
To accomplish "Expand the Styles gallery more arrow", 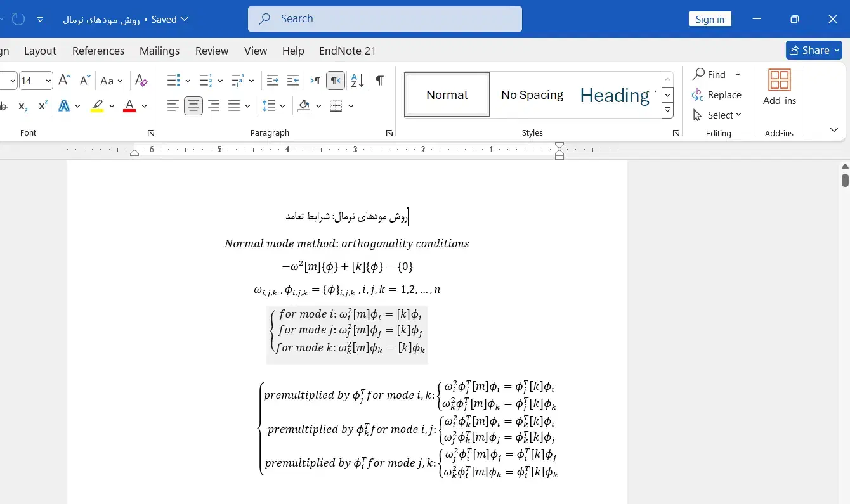I will 667,111.
